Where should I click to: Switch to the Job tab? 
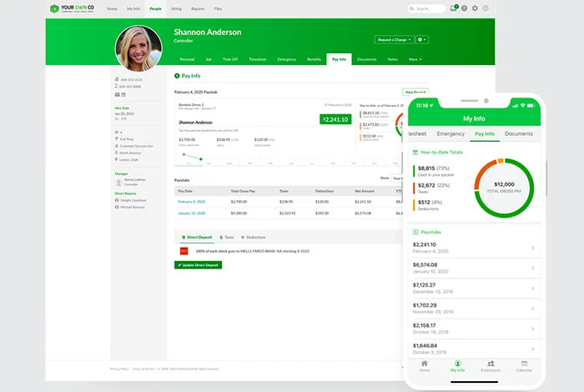pyautogui.click(x=209, y=59)
